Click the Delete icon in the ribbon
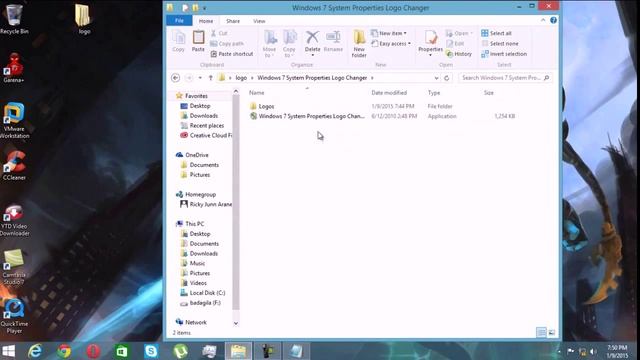This screenshot has height=360, width=640. pyautogui.click(x=312, y=38)
